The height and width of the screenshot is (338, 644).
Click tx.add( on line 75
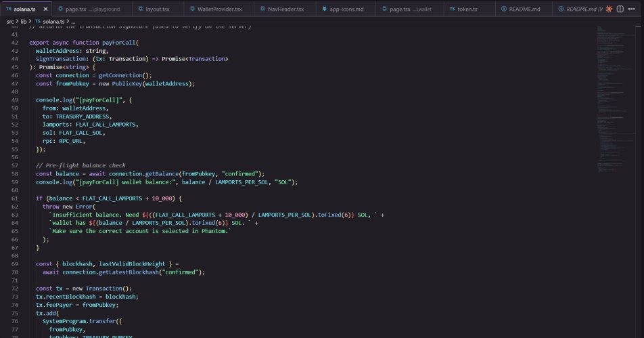coord(47,314)
